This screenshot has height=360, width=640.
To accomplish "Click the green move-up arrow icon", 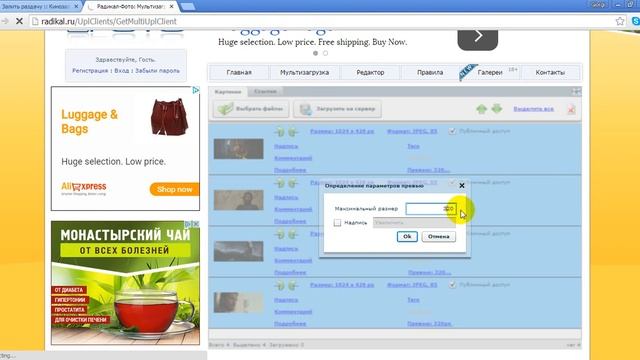I will pyautogui.click(x=482, y=109).
